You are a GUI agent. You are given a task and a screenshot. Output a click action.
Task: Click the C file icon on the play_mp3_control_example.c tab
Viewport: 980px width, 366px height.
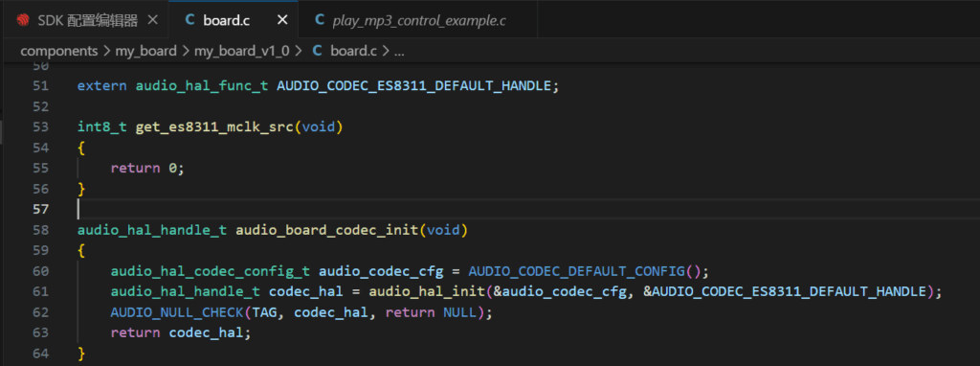(x=320, y=20)
